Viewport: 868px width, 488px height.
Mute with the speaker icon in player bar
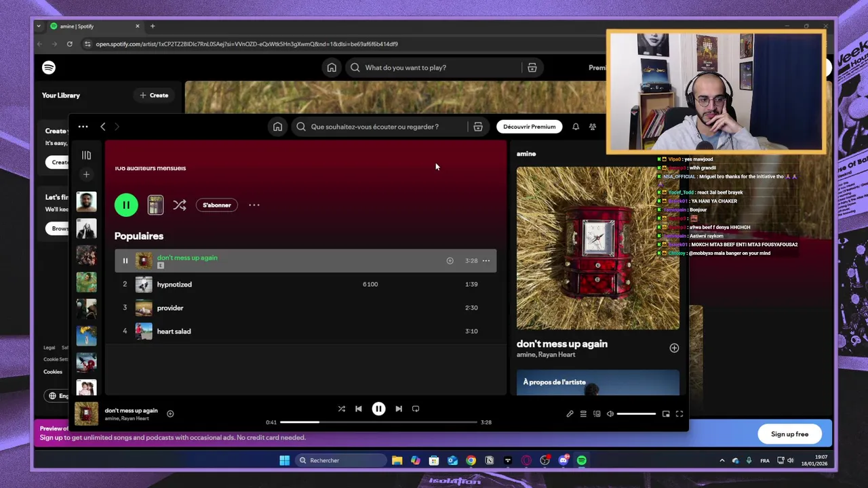[x=610, y=413]
